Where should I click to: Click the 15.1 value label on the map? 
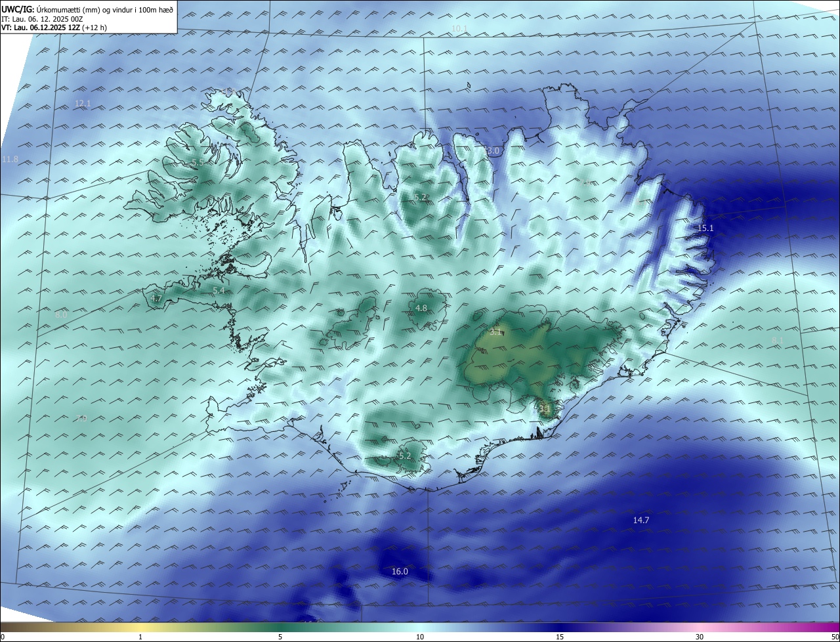click(705, 228)
